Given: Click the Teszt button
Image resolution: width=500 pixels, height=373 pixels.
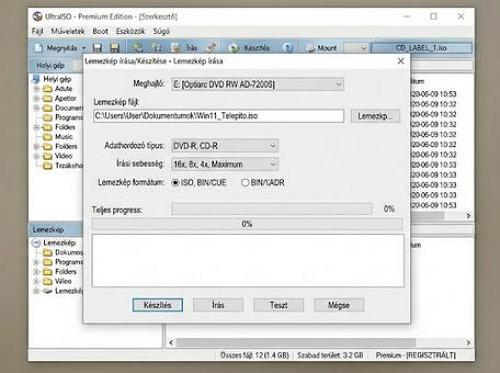Looking at the screenshot, I should click(278, 305).
